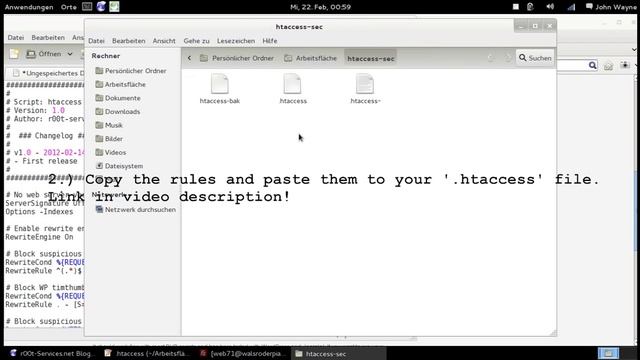Open Dateisystem in sidebar
Image resolution: width=640 pixels, height=360 pixels.
click(119, 166)
